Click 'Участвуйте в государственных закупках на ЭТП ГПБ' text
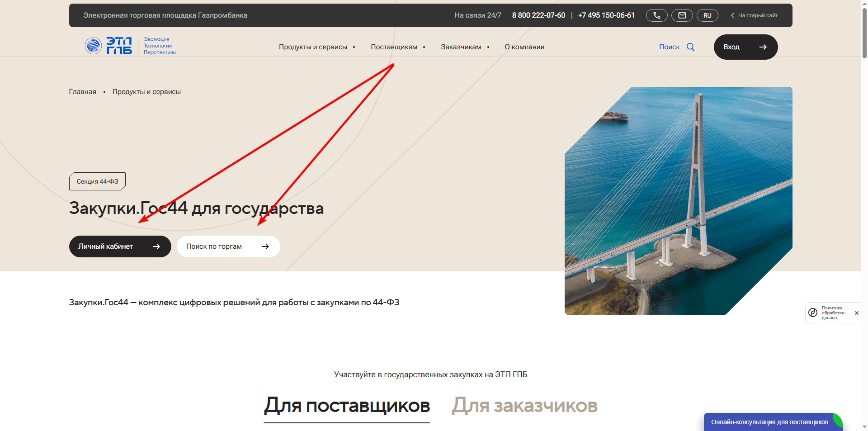This screenshot has height=431, width=868. pos(430,374)
